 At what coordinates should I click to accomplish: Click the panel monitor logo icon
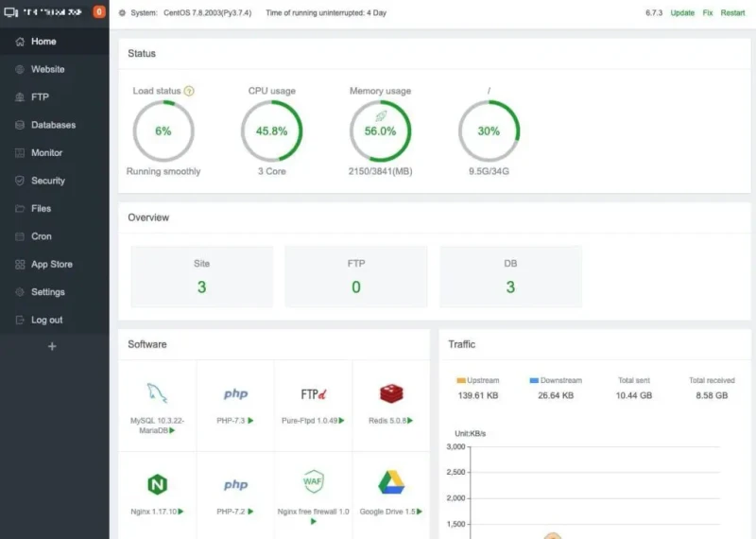[10, 12]
